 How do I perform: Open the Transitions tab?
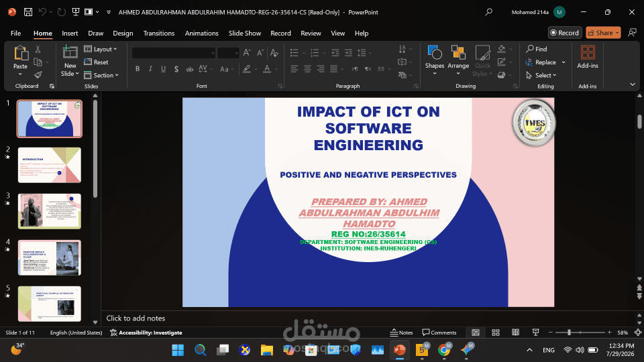(159, 33)
